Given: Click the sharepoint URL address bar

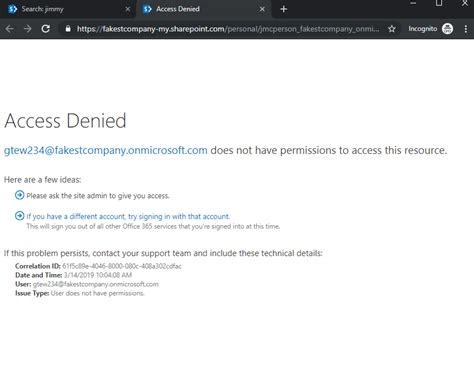Looking at the screenshot, I should [x=228, y=29].
